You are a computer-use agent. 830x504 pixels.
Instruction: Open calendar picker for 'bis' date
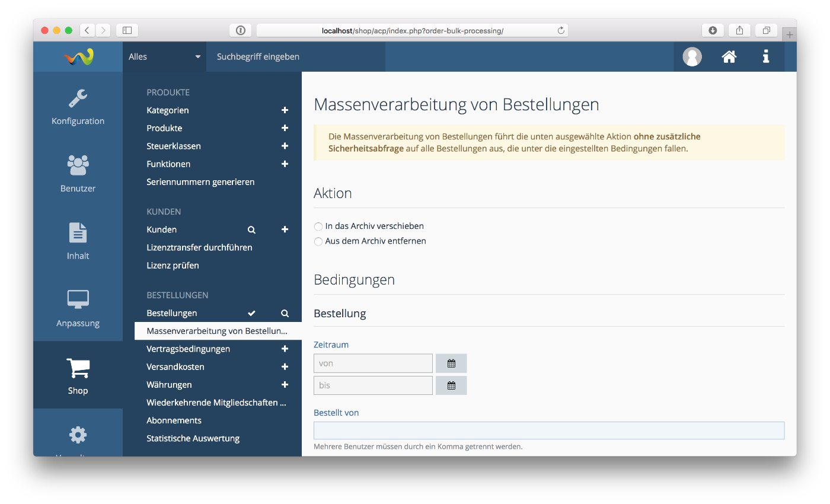point(451,385)
